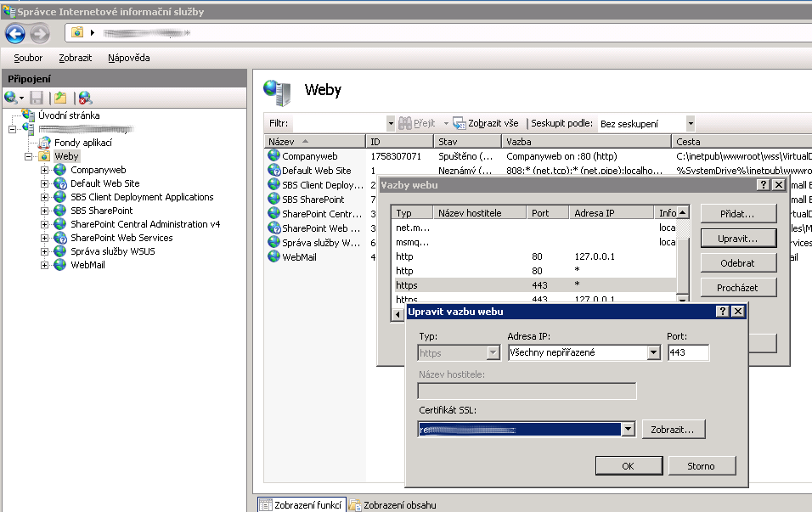Collapse the Weby tree node
The width and height of the screenshot is (812, 512).
(29, 156)
